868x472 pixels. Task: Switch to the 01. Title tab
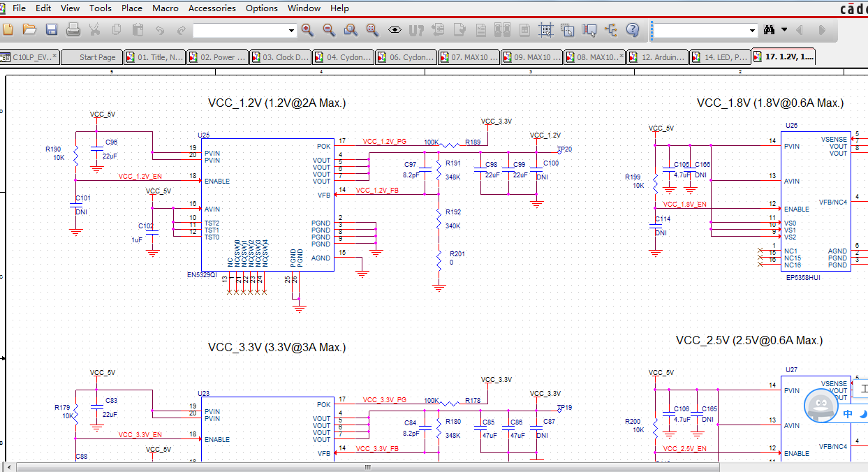click(155, 57)
